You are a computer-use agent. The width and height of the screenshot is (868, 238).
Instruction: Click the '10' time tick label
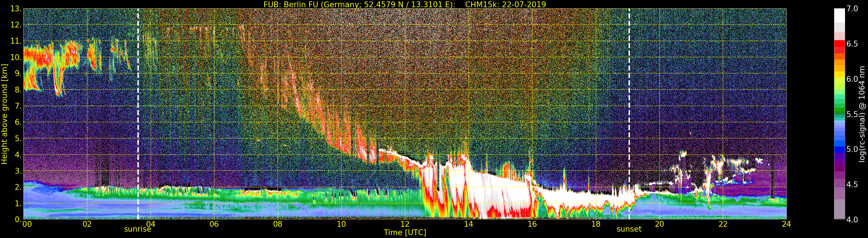341,224
